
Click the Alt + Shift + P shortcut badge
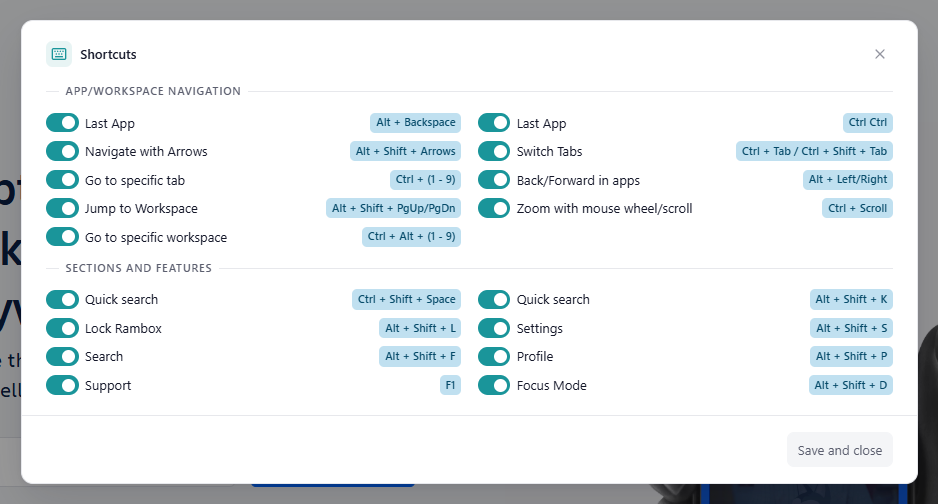851,356
